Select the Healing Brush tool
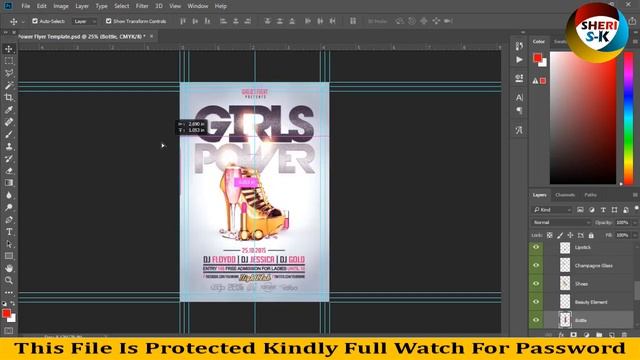Image resolution: width=640 pixels, height=360 pixels. point(9,122)
